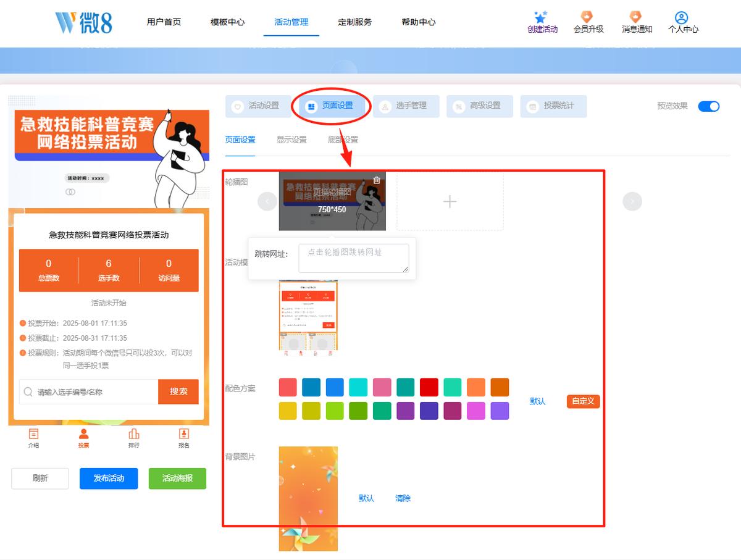Click the left arrow beside the carousel images
Viewport: 741px width, 560px height.
pos(267,201)
